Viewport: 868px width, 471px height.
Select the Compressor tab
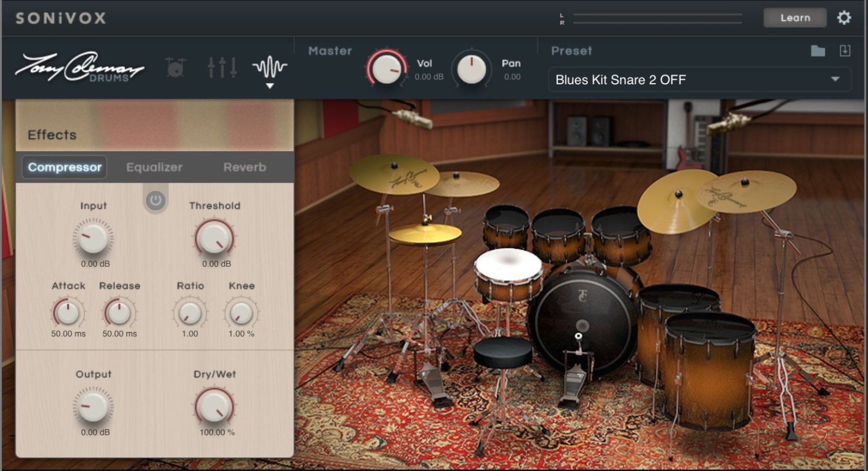point(63,167)
